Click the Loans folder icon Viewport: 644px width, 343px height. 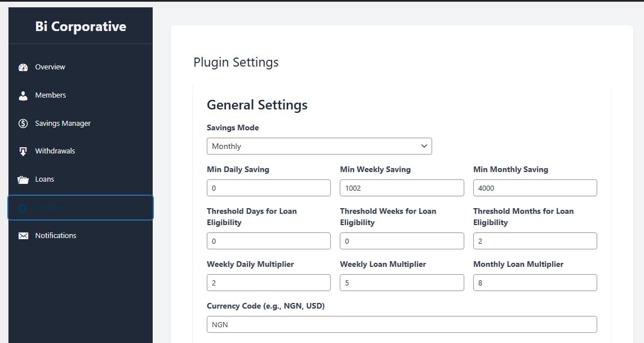coord(23,180)
